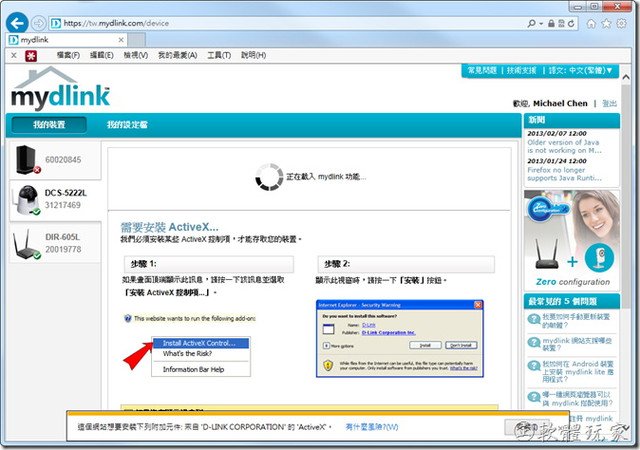Open the browser Home icon
Viewport: 640px width, 450px height.
(x=591, y=23)
